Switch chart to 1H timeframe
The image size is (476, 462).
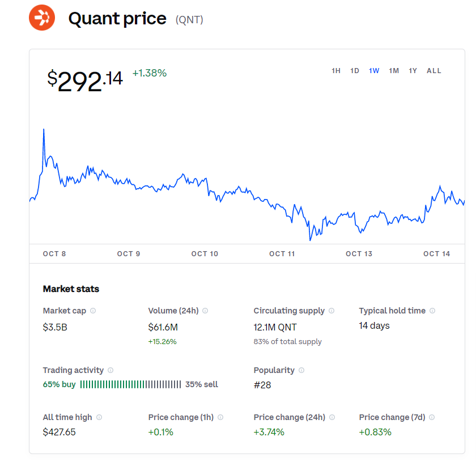(x=336, y=71)
